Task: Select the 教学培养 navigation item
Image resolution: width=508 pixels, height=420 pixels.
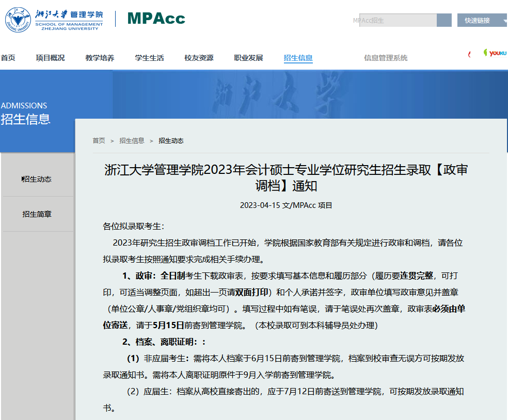Action: (x=100, y=58)
